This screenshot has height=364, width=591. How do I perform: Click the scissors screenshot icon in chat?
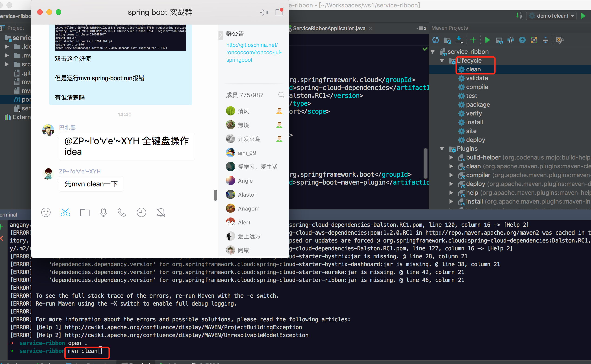[x=65, y=212]
